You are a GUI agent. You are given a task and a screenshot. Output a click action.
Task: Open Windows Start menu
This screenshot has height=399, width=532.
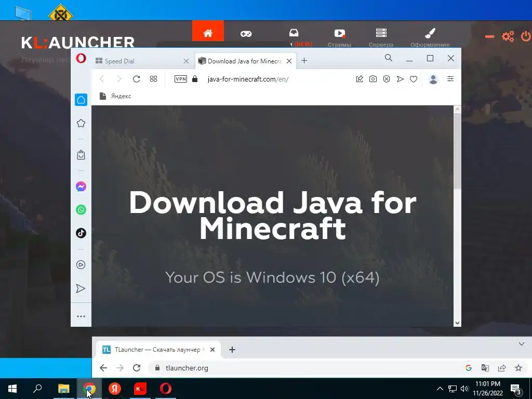click(x=12, y=389)
